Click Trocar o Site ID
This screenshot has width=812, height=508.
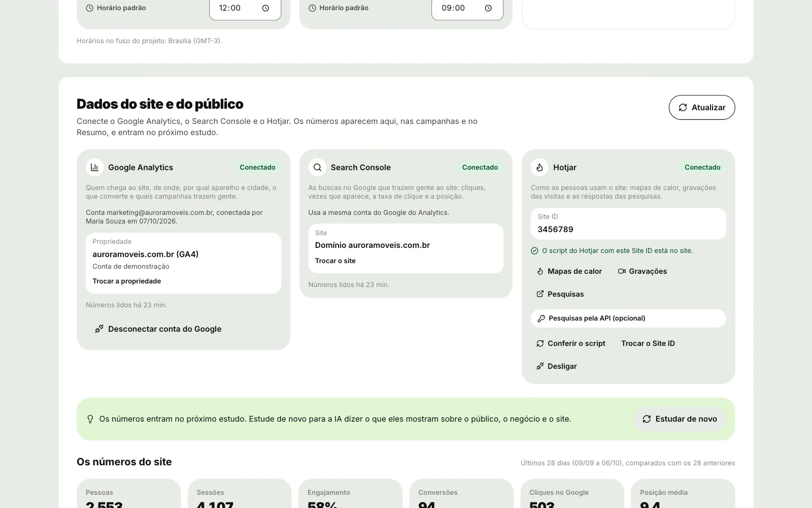click(648, 343)
